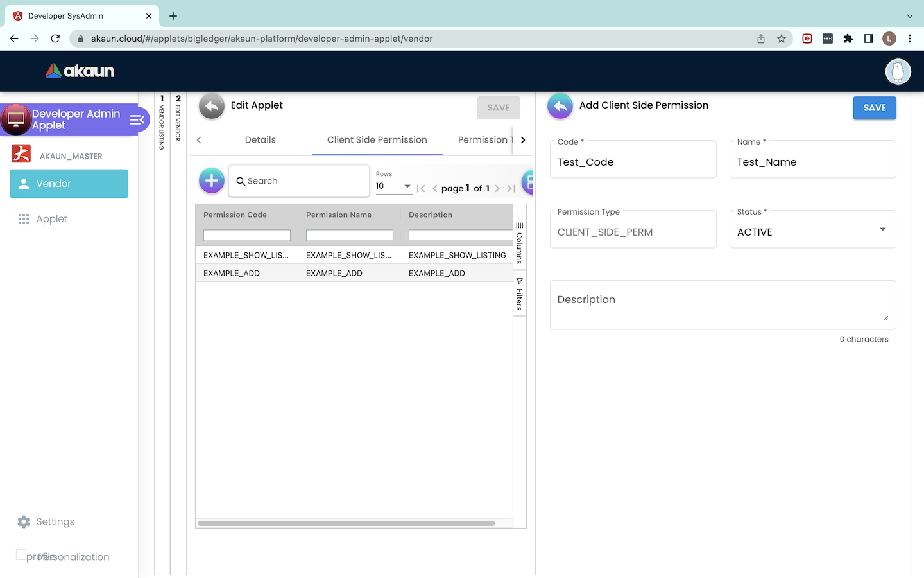Bookmark this page with star icon
The image size is (924, 578).
click(781, 39)
